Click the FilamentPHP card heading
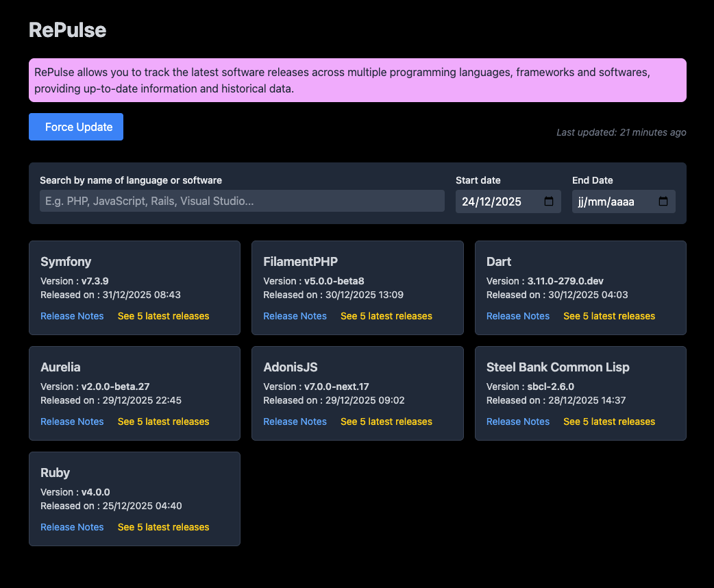 click(301, 261)
